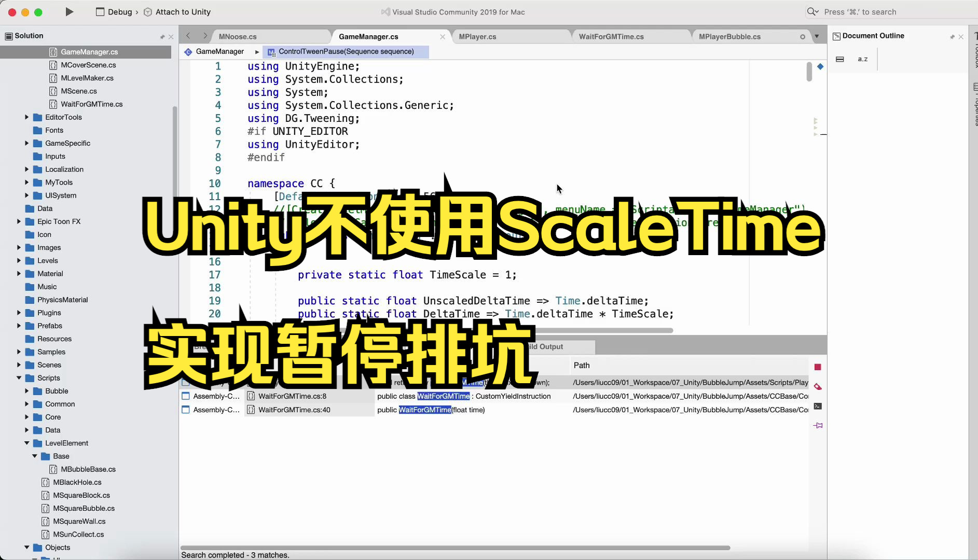Pin the Document Outline panel
This screenshot has width=978, height=560.
[952, 37]
